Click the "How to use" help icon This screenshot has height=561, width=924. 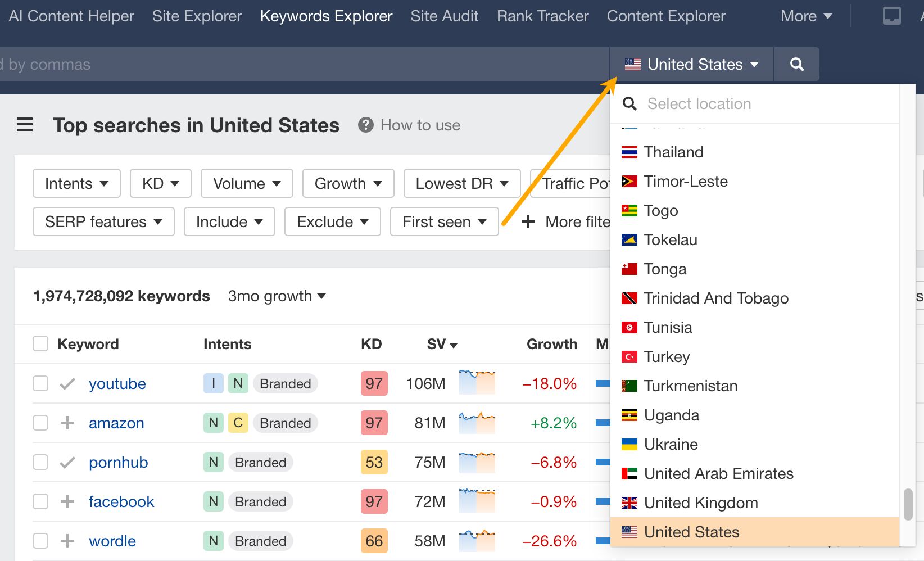[x=366, y=125]
